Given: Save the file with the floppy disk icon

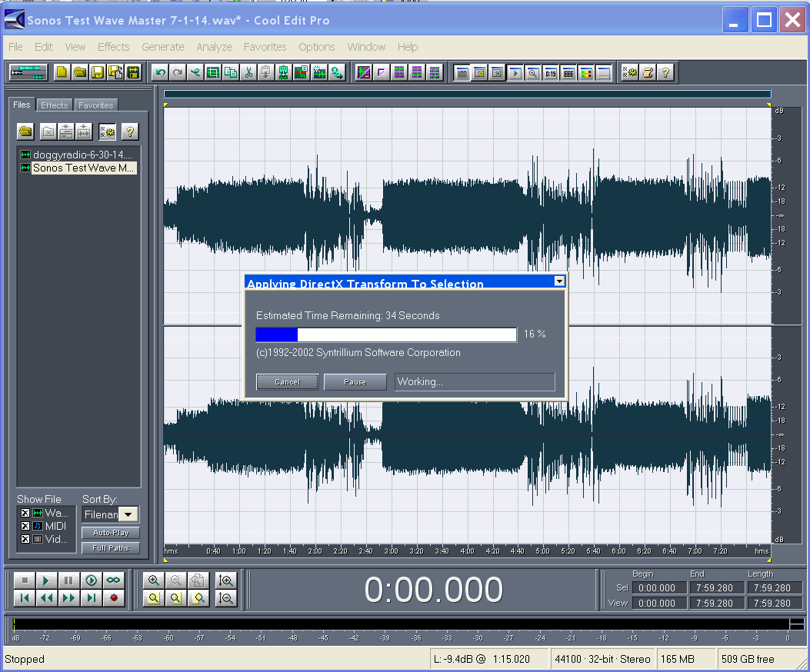Looking at the screenshot, I should click(97, 72).
